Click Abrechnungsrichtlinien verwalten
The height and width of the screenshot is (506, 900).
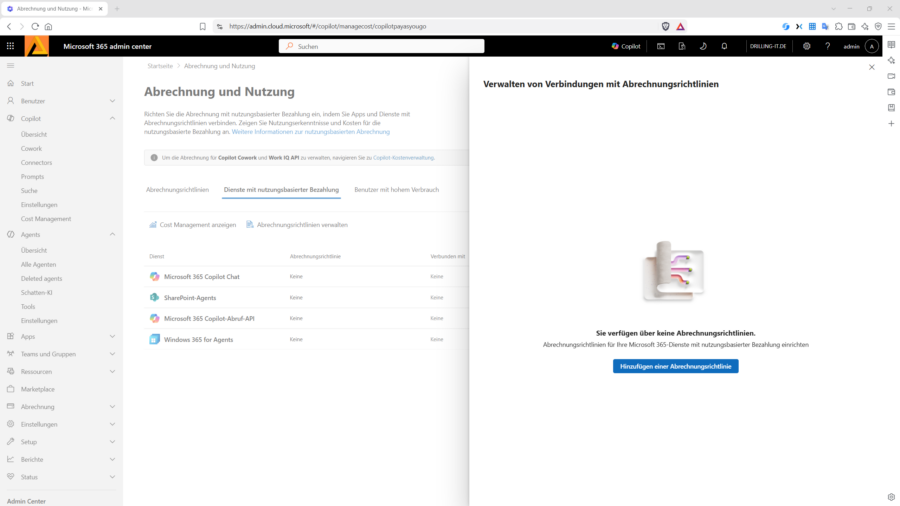297,225
